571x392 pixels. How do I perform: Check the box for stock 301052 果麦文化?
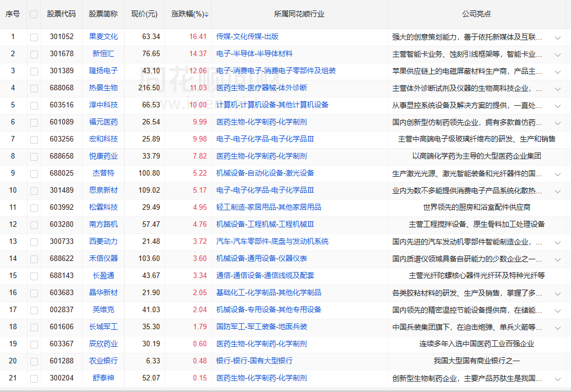pyautogui.click(x=34, y=37)
